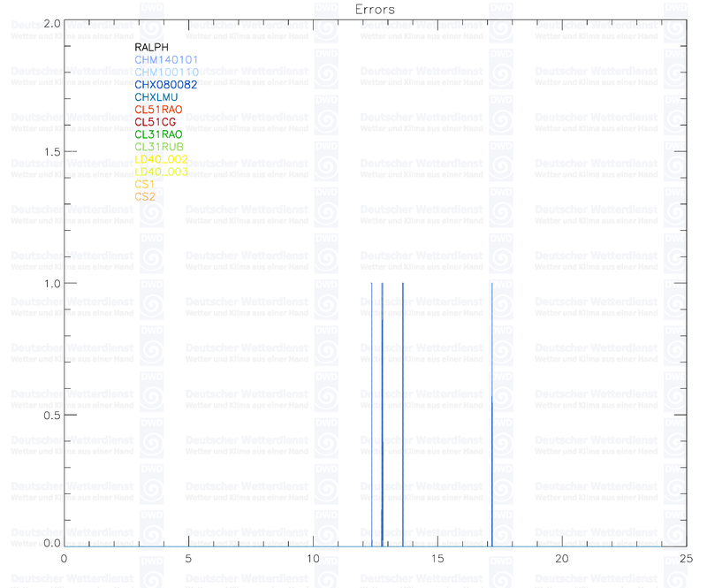This screenshot has width=707, height=588.
Task: Click the y-axis label 2.0
Action: 52,24
